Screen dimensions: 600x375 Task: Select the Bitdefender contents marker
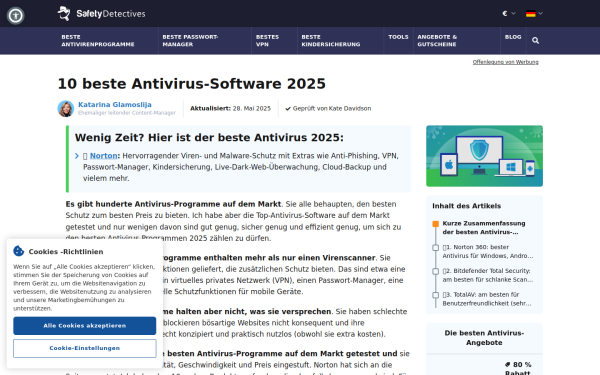tap(435, 271)
